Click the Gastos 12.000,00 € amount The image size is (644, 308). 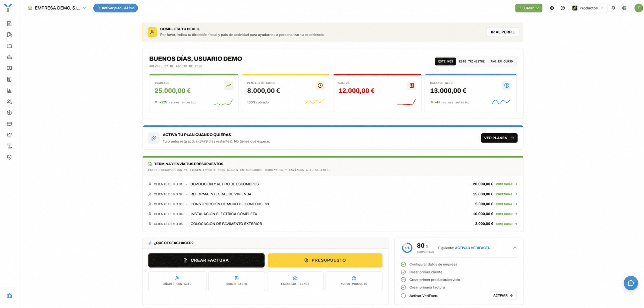tap(356, 91)
